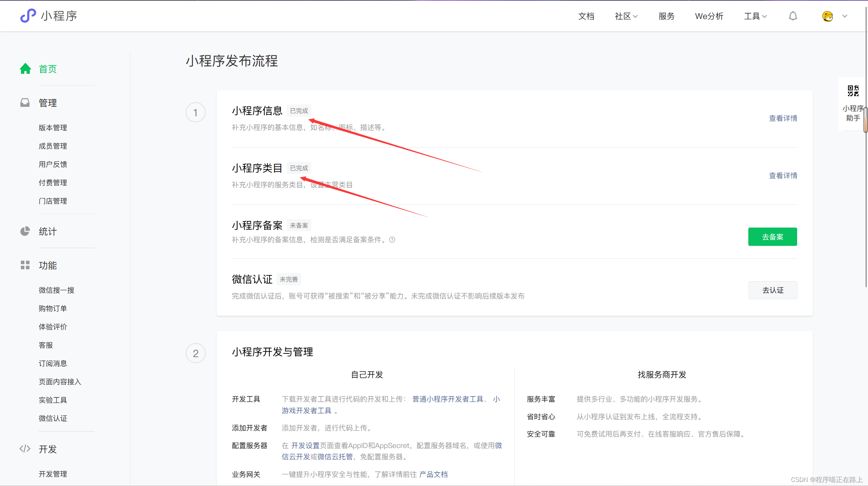This screenshot has width=868, height=486.
Task: Click the home icon beside 首页
Action: click(x=25, y=69)
